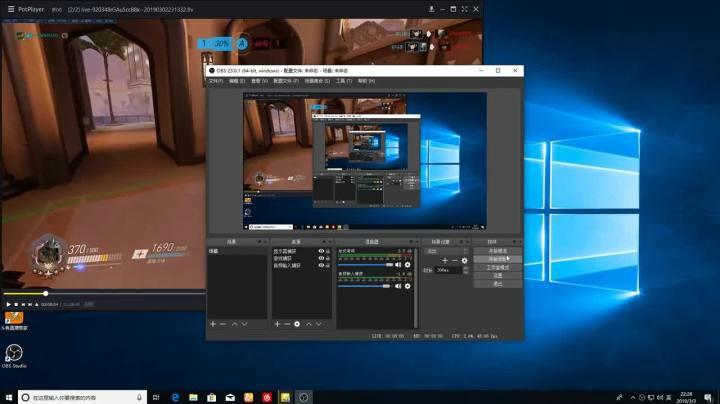Click the desktop audio volume slider
This screenshot has height=404, width=720.
point(366,265)
